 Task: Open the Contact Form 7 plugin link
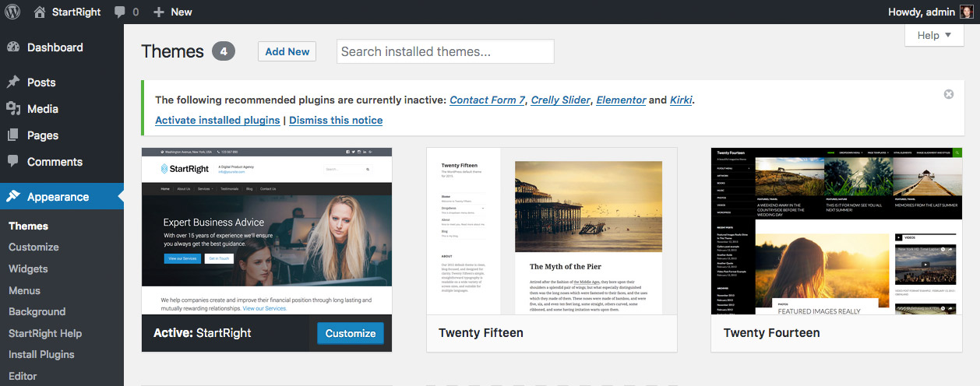pyautogui.click(x=488, y=100)
